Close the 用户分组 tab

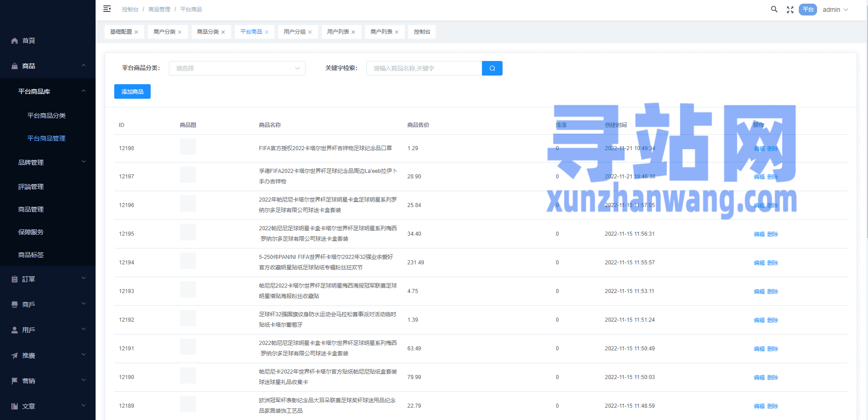pos(310,32)
